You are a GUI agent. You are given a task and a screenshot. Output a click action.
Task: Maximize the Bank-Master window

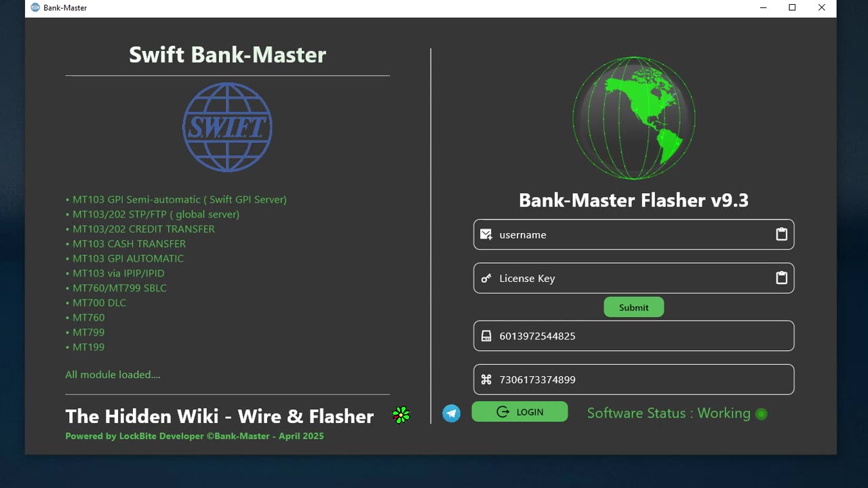792,8
